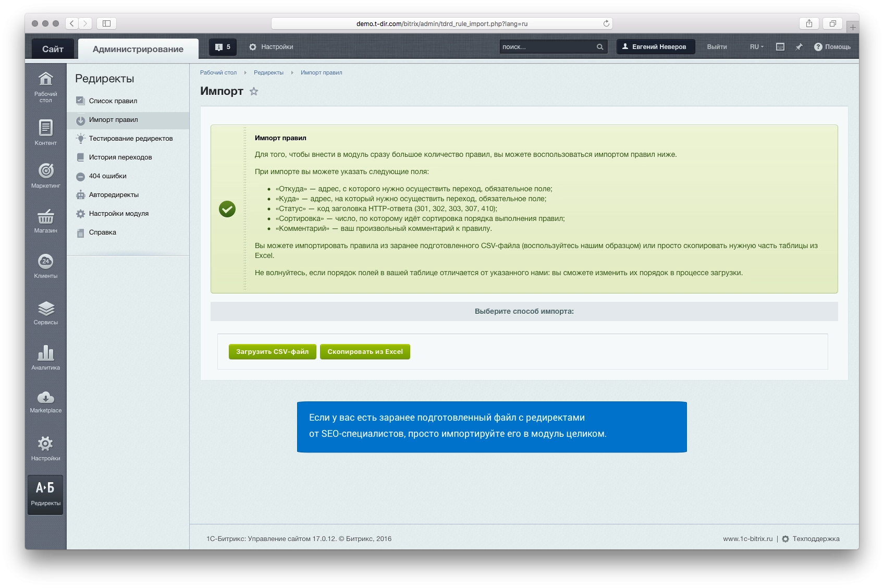Follow Редиректы breadcrumb link
Image resolution: width=884 pixels, height=588 pixels.
pos(268,72)
